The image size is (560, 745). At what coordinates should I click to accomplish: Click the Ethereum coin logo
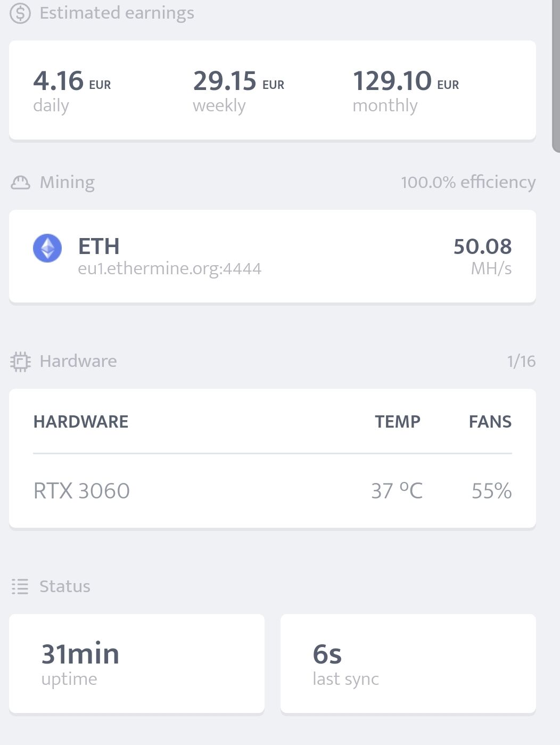47,248
